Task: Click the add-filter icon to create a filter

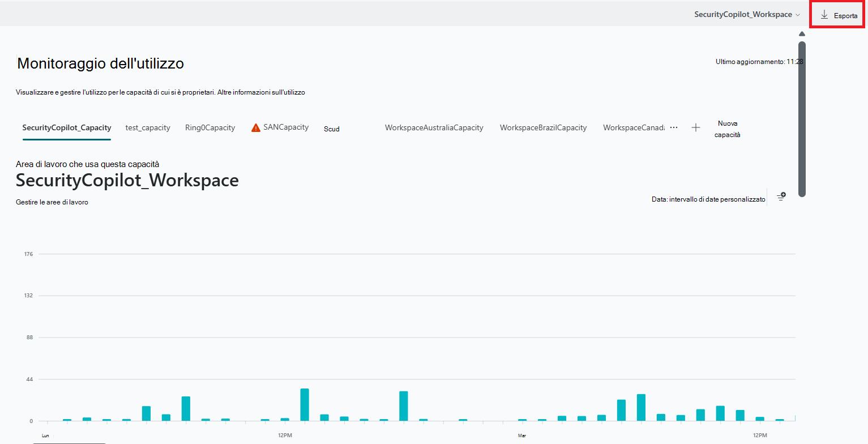Action: point(781,197)
